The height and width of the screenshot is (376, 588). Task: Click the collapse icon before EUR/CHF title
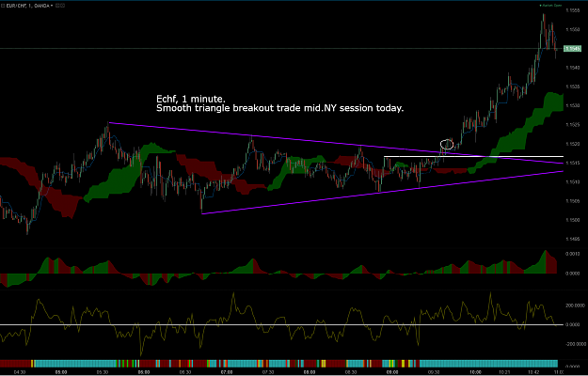point(3,6)
